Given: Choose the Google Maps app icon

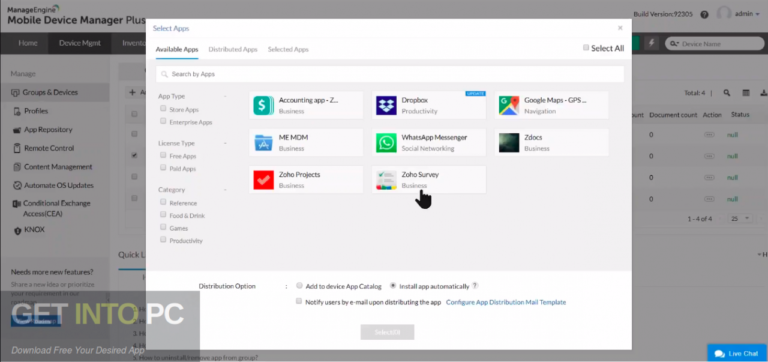Looking at the screenshot, I should [509, 105].
